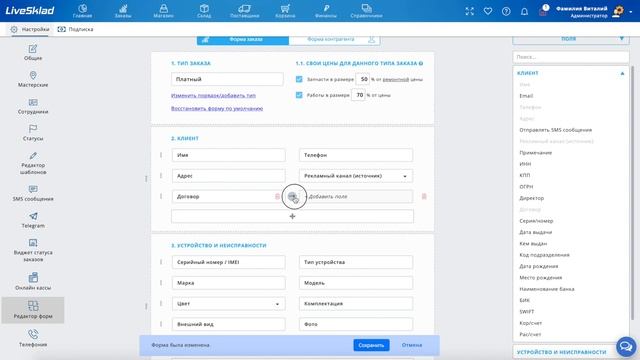Open the user account menu arrow
The height and width of the screenshot is (360, 640).
pos(631,11)
